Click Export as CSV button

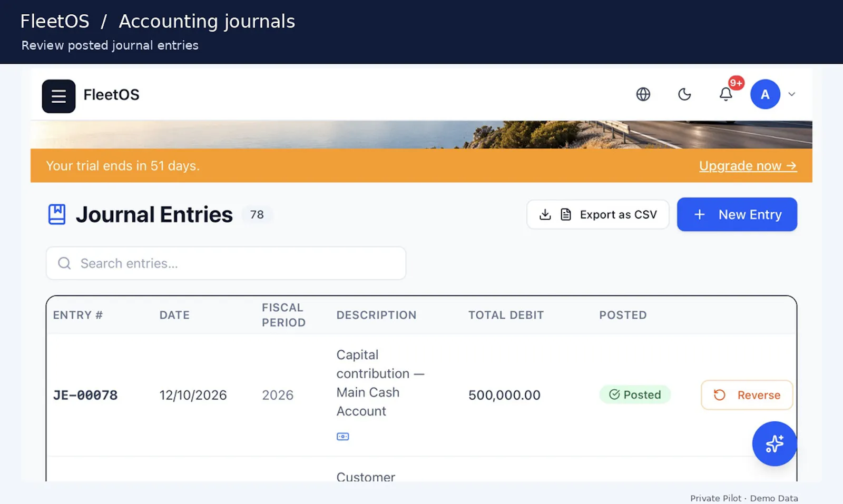coord(597,214)
